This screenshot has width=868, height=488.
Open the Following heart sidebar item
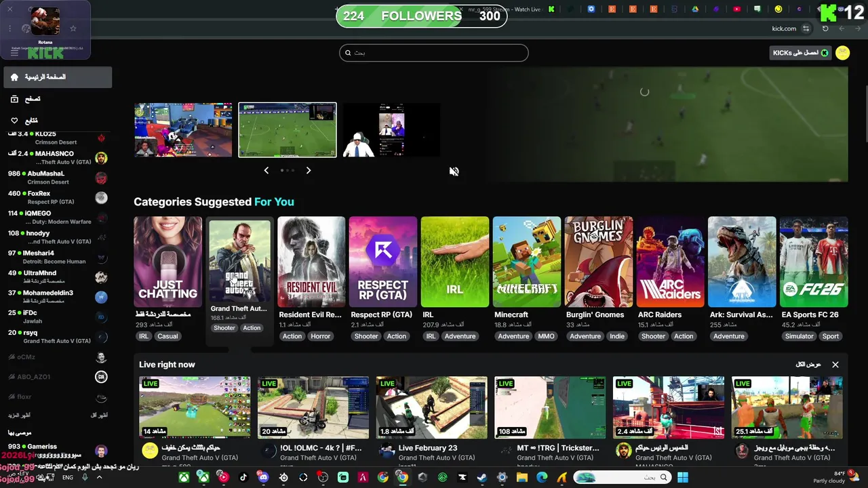coord(57,121)
